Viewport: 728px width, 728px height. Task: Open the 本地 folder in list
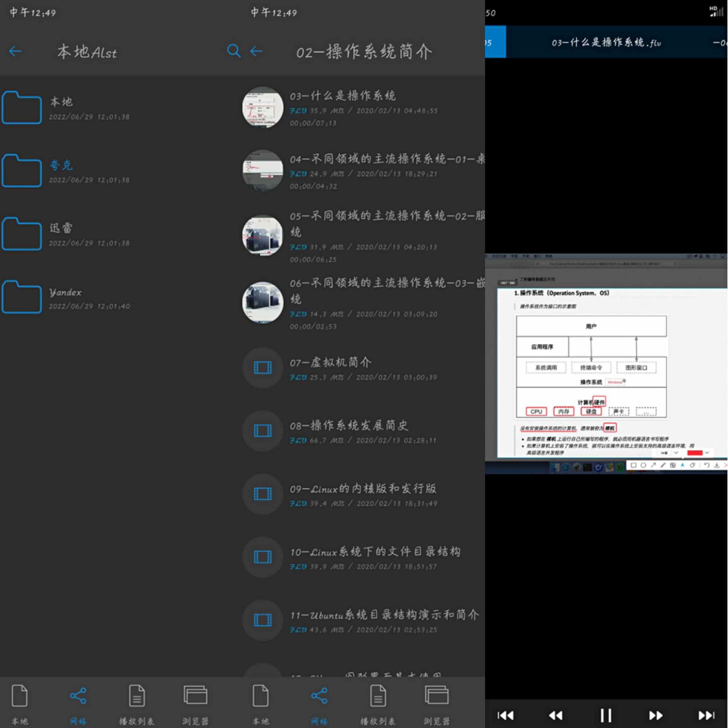tap(61, 102)
